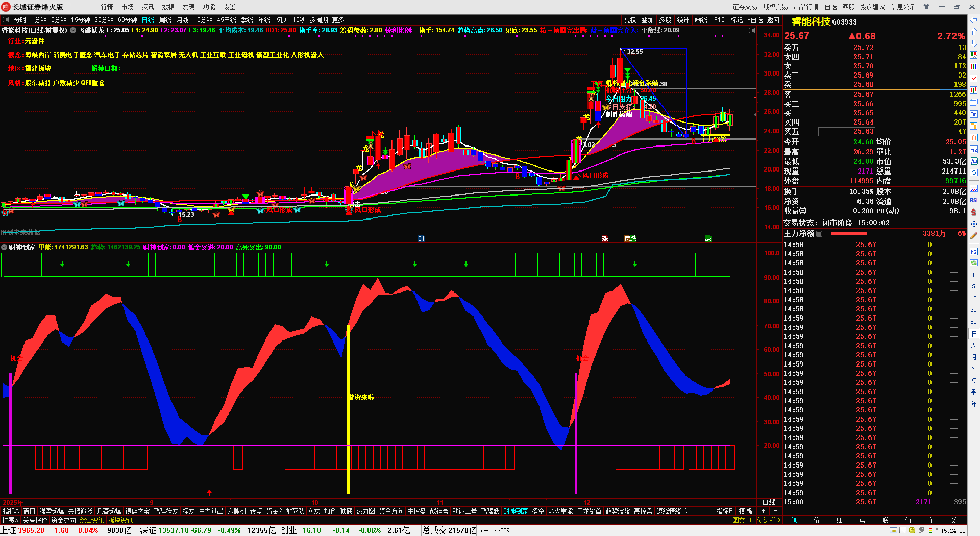980x536 pixels.
Task: Click the 证券交易 link
Action: pyautogui.click(x=745, y=7)
